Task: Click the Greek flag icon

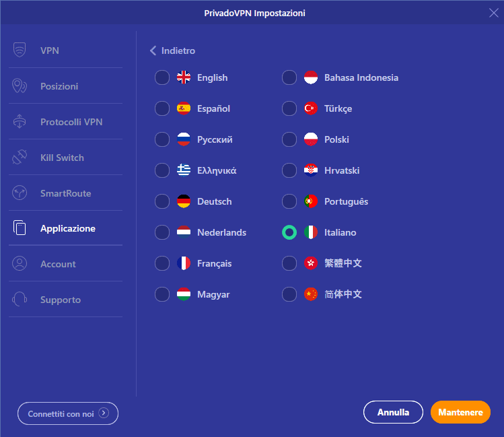Action: (x=184, y=170)
